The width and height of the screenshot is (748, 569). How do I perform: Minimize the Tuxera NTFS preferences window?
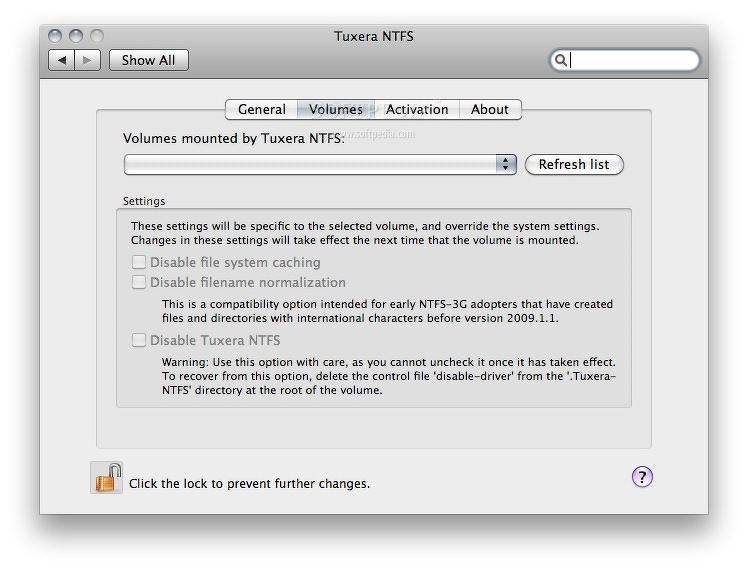click(76, 36)
